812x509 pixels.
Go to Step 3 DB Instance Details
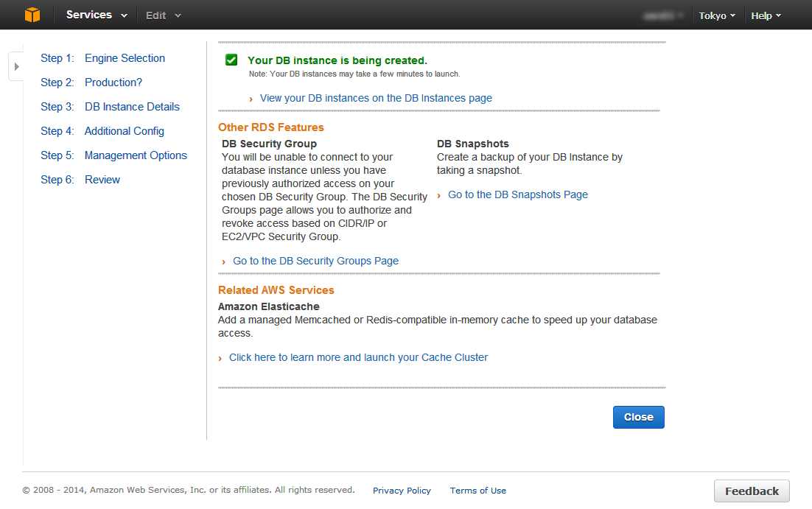click(x=110, y=107)
